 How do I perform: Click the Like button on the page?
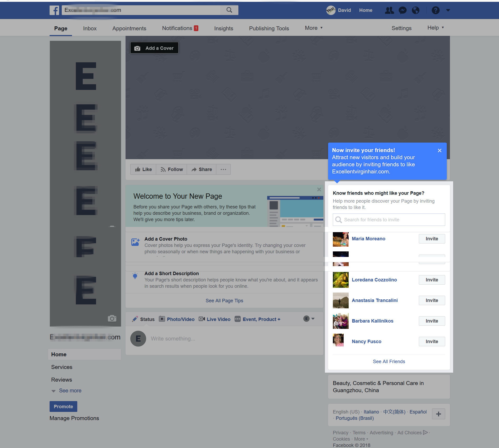(143, 169)
